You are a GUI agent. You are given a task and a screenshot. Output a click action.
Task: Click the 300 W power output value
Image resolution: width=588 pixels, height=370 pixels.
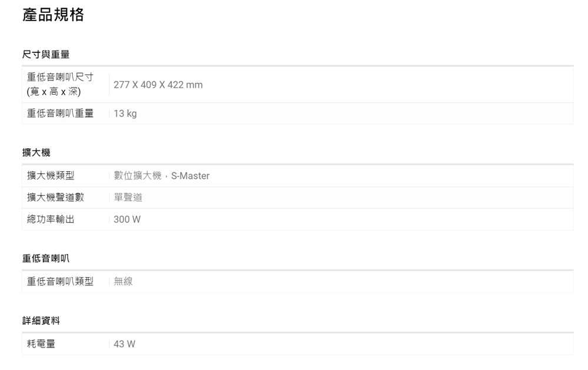128,219
